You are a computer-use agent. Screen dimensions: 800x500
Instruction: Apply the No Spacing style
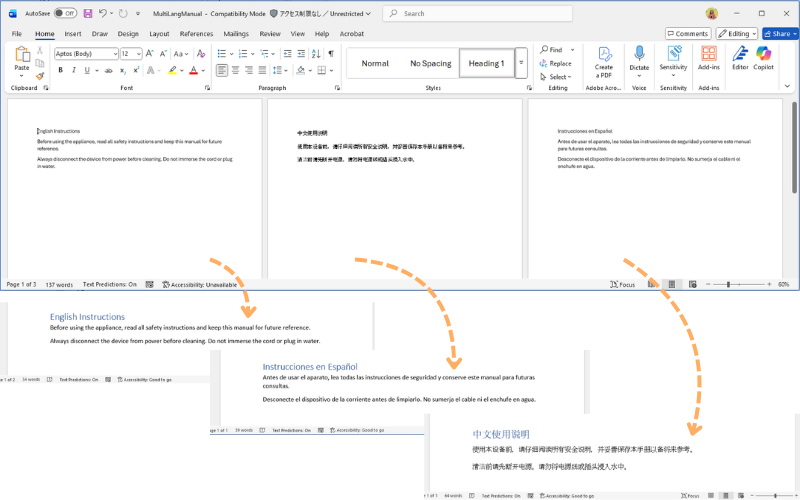[431, 63]
